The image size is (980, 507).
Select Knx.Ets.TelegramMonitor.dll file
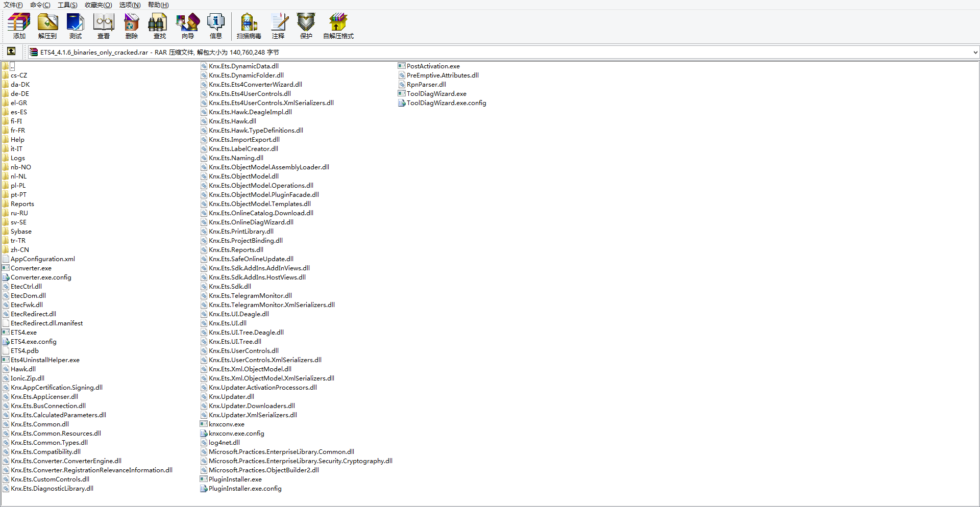click(x=246, y=296)
